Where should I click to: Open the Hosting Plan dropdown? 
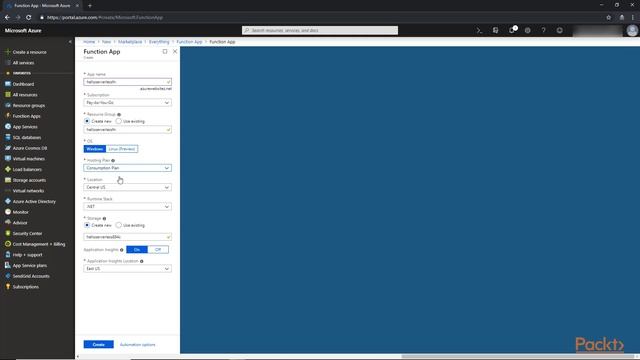127,168
